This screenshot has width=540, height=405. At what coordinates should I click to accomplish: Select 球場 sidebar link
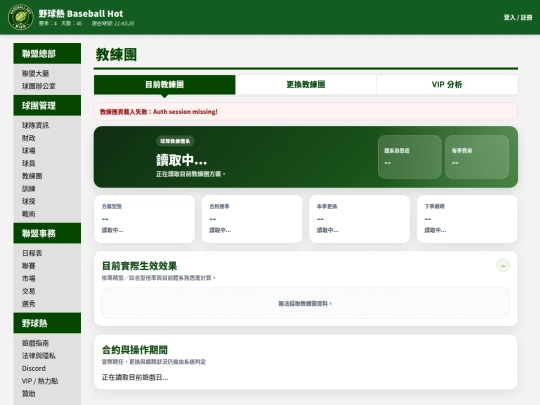tap(29, 151)
